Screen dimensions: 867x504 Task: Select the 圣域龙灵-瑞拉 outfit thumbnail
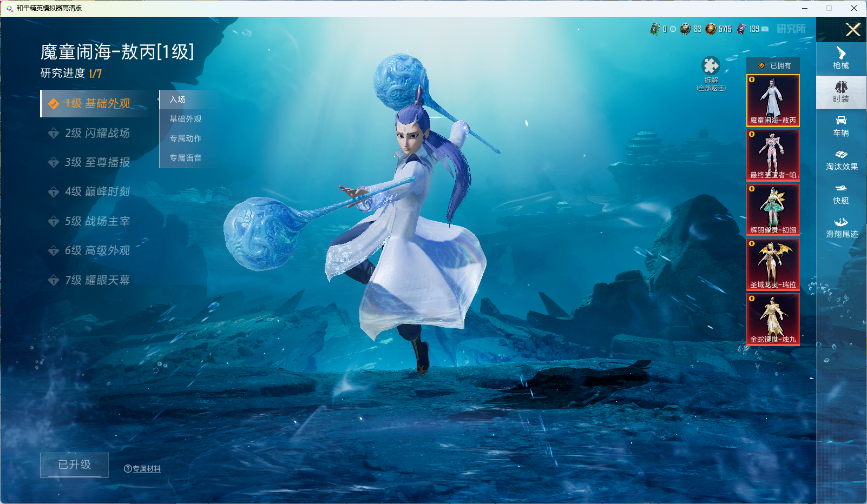tap(773, 264)
